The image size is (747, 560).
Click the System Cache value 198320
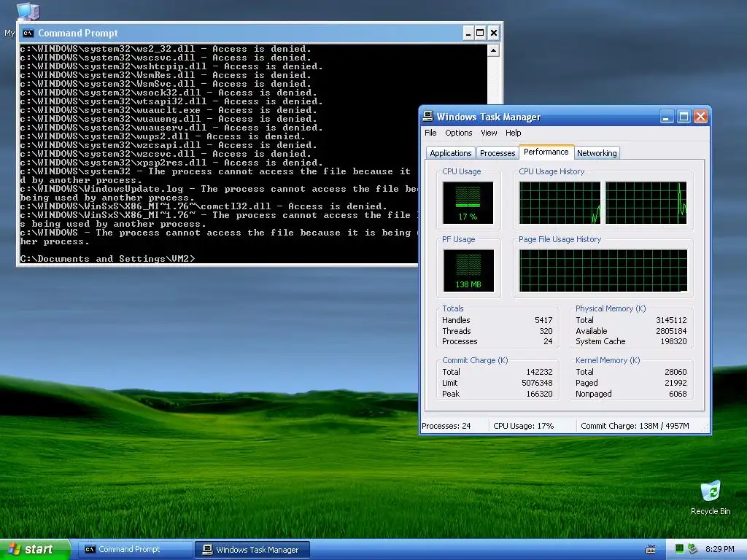pyautogui.click(x=673, y=341)
